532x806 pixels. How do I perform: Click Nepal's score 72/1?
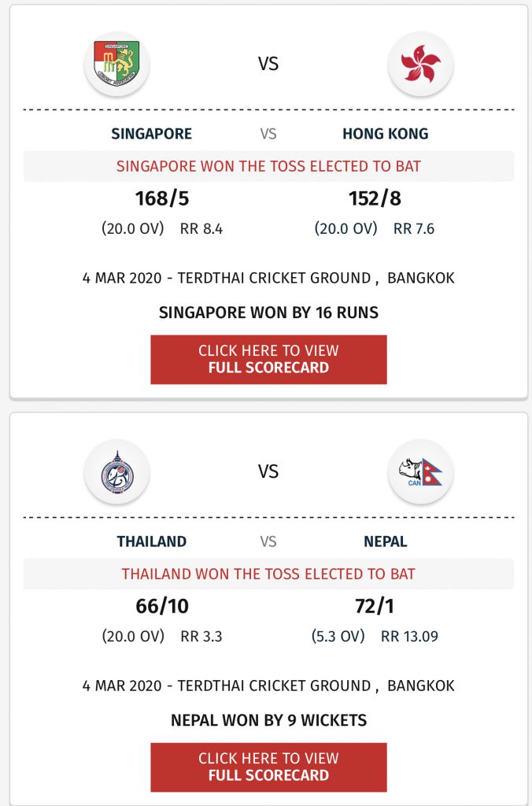(x=375, y=606)
